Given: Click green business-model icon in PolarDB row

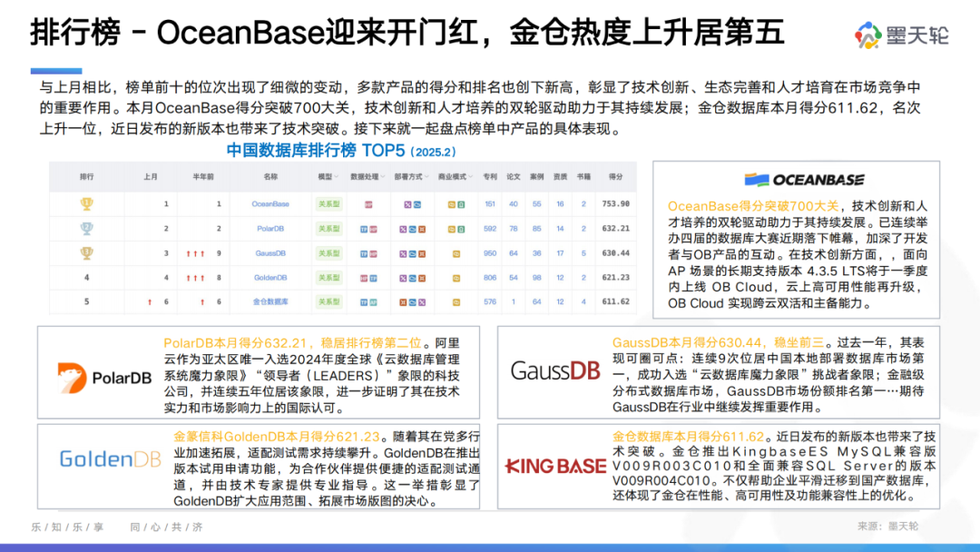Looking at the screenshot, I should (461, 230).
